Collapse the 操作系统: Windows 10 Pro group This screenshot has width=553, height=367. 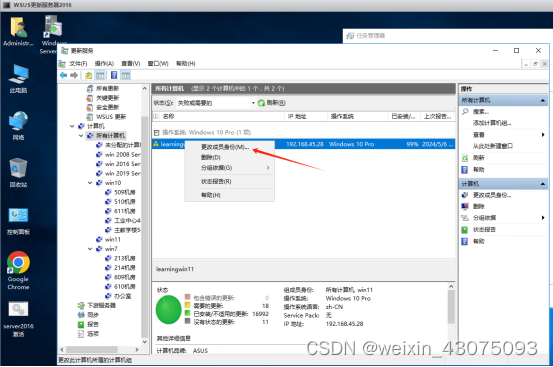pyautogui.click(x=157, y=133)
